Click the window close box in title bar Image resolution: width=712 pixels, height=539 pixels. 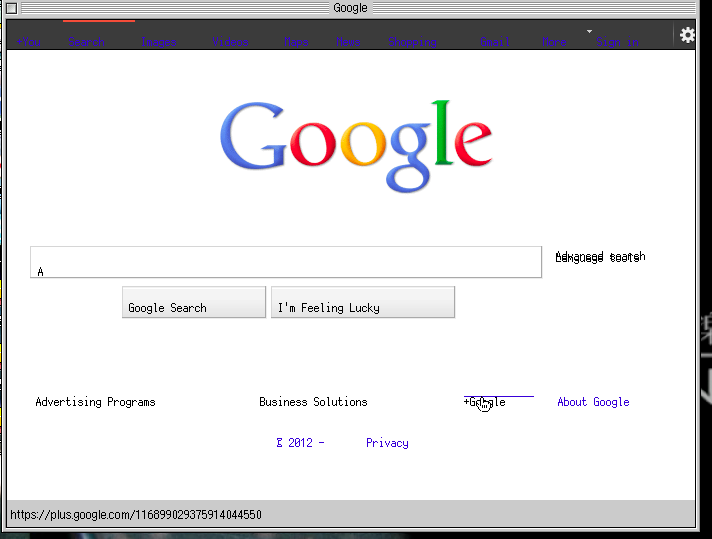click(x=12, y=8)
